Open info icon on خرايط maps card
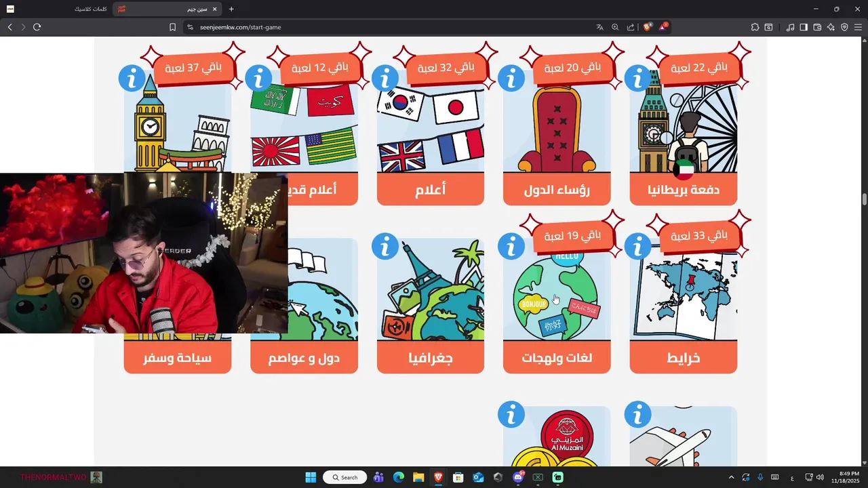Image resolution: width=868 pixels, height=488 pixels. click(637, 247)
